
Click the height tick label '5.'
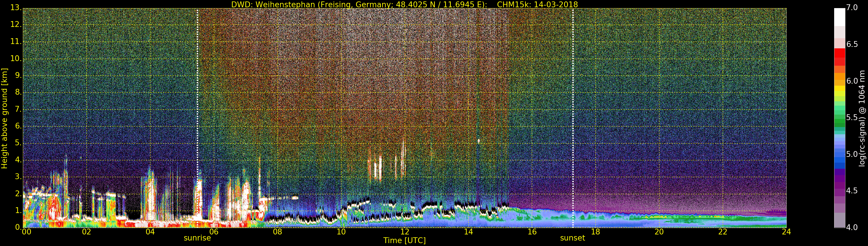(18, 143)
